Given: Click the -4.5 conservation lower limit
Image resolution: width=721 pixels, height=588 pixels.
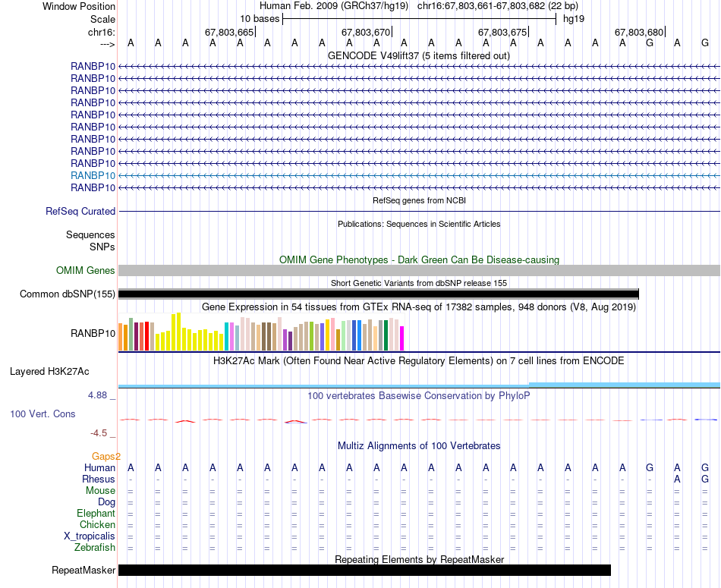Looking at the screenshot, I should 99,433.
